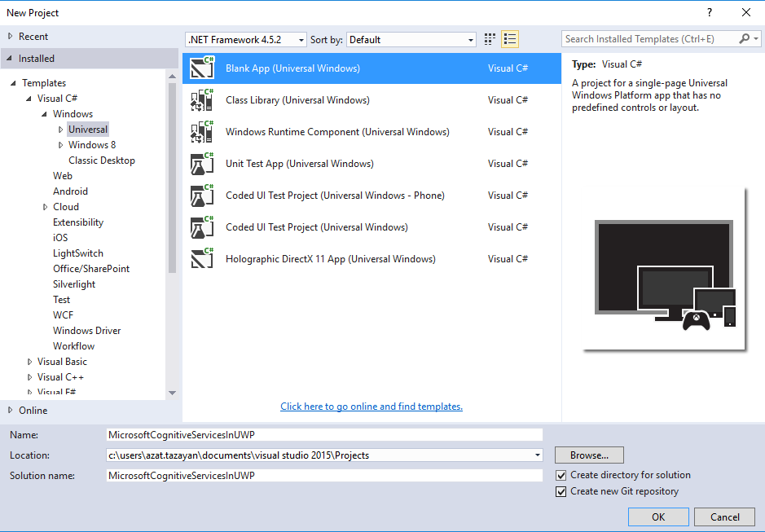The height and width of the screenshot is (532, 765).
Task: Click the Universal Windows preview image
Action: tap(664, 269)
